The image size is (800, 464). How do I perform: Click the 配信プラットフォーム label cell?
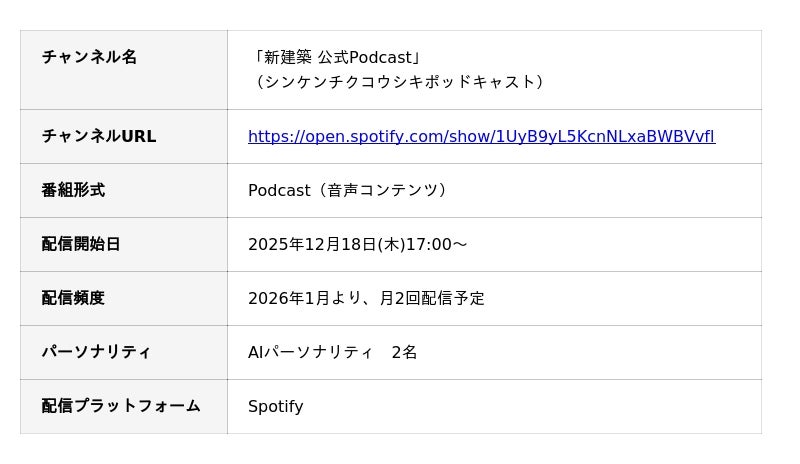(x=121, y=406)
